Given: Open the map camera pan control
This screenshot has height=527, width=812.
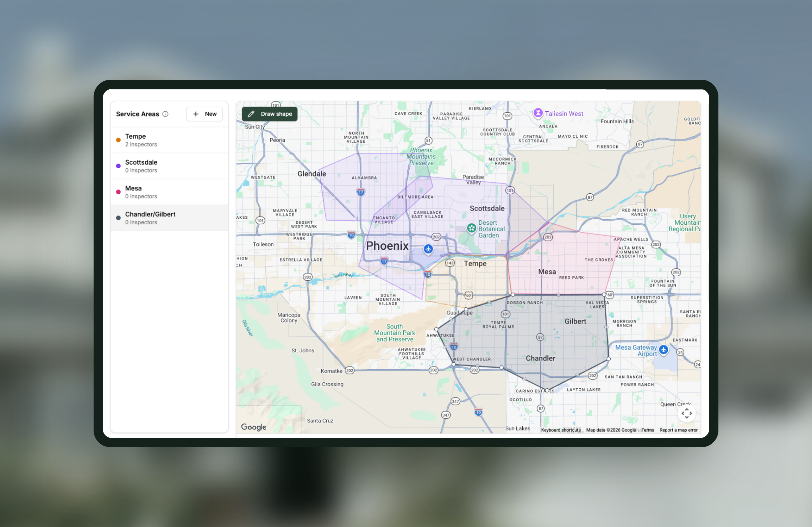Looking at the screenshot, I should (x=686, y=413).
